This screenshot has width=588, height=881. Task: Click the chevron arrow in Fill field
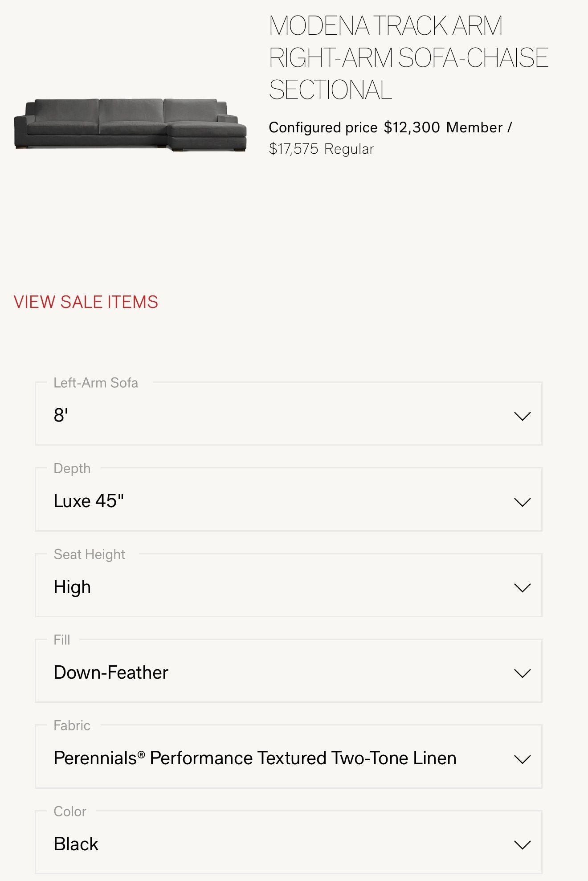[x=522, y=673]
